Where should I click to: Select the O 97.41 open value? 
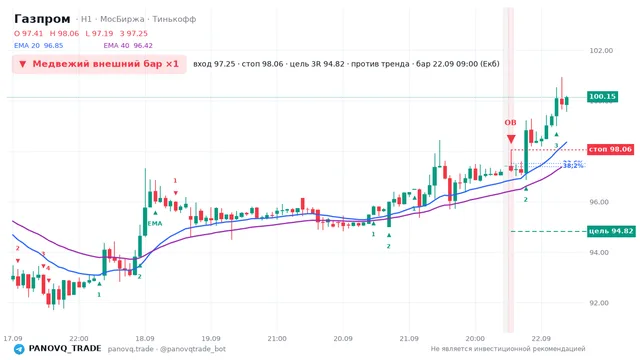click(28, 33)
